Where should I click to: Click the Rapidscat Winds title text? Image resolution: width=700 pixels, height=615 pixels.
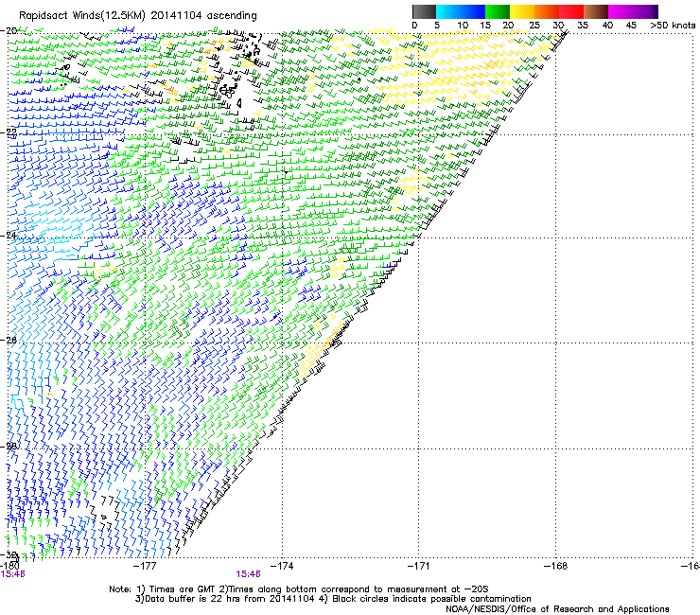tap(137, 16)
